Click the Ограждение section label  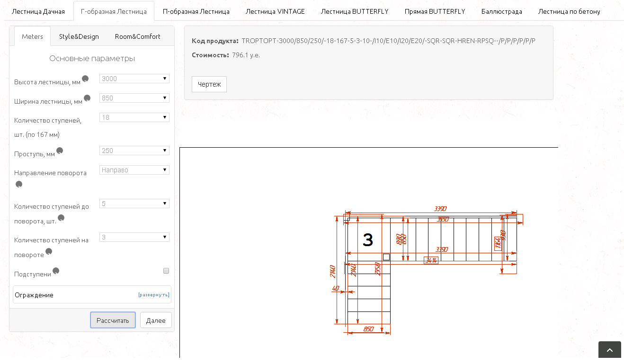point(34,295)
